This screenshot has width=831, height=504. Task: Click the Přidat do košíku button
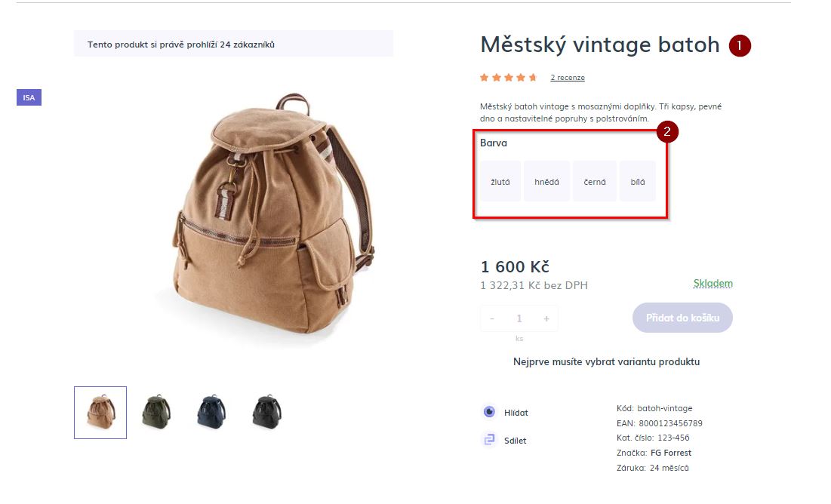pyautogui.click(x=682, y=318)
